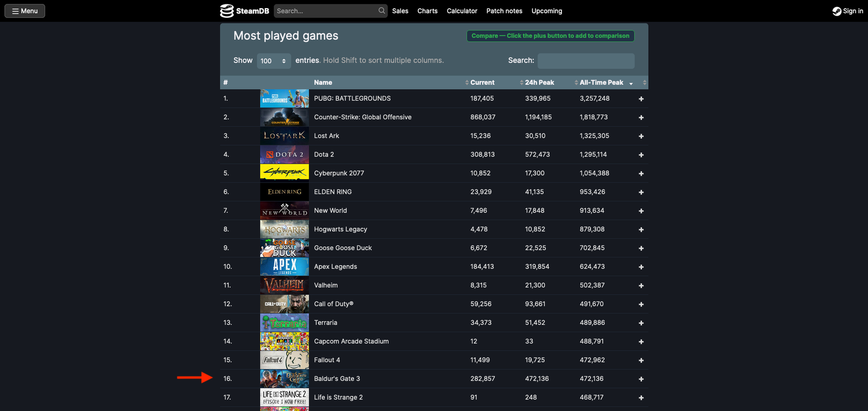Open Baldur's Gate 3 game link
The image size is (868, 411).
pyautogui.click(x=337, y=378)
